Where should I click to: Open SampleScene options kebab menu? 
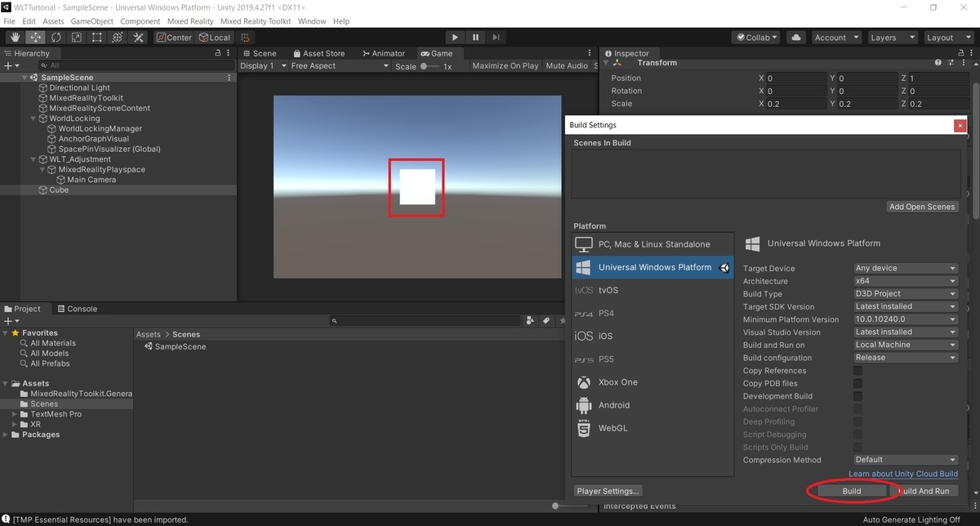229,78
